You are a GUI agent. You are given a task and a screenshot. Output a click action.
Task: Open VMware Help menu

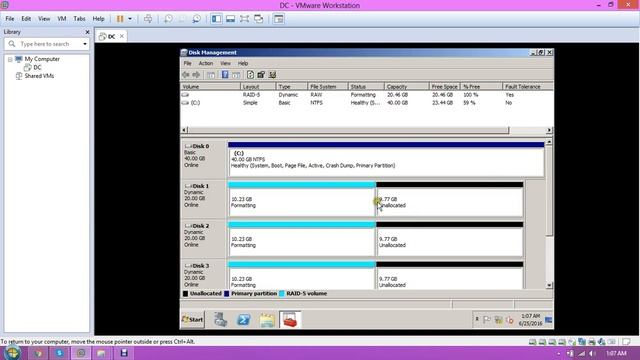tap(98, 19)
